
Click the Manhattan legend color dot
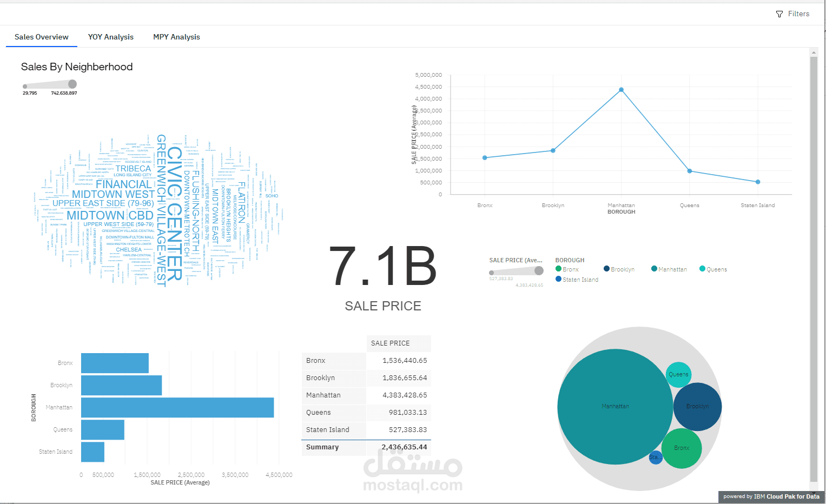(x=655, y=269)
